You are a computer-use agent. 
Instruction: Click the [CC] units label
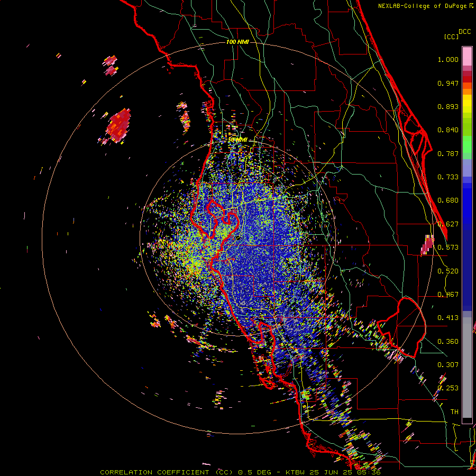click(x=451, y=36)
